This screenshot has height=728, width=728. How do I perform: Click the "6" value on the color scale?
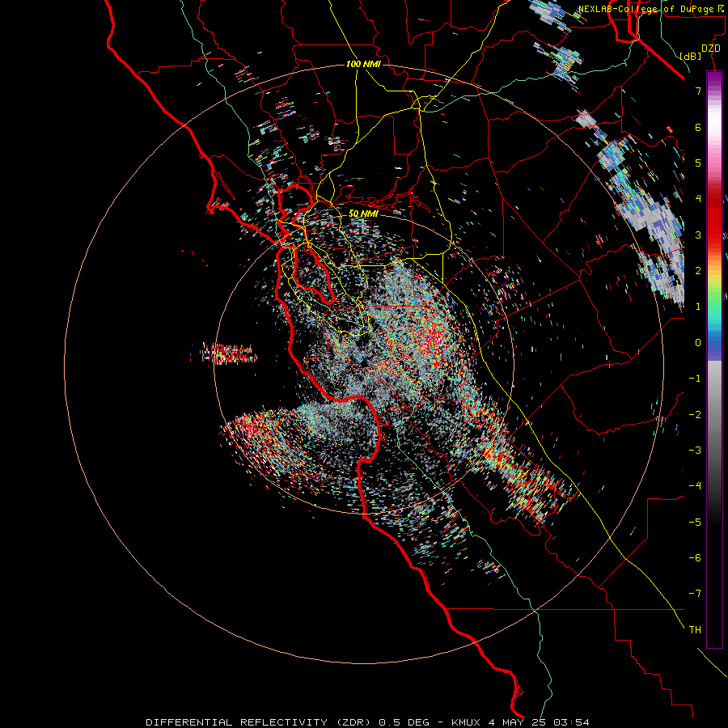point(698,127)
